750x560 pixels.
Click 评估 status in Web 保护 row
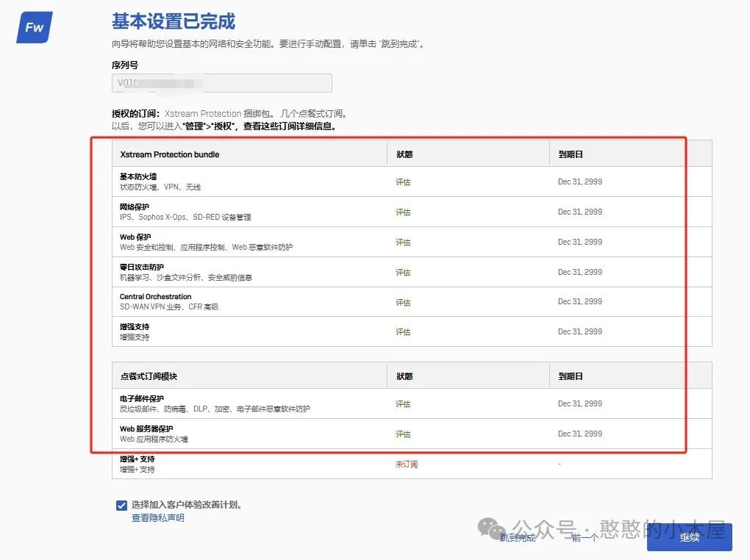pos(403,242)
